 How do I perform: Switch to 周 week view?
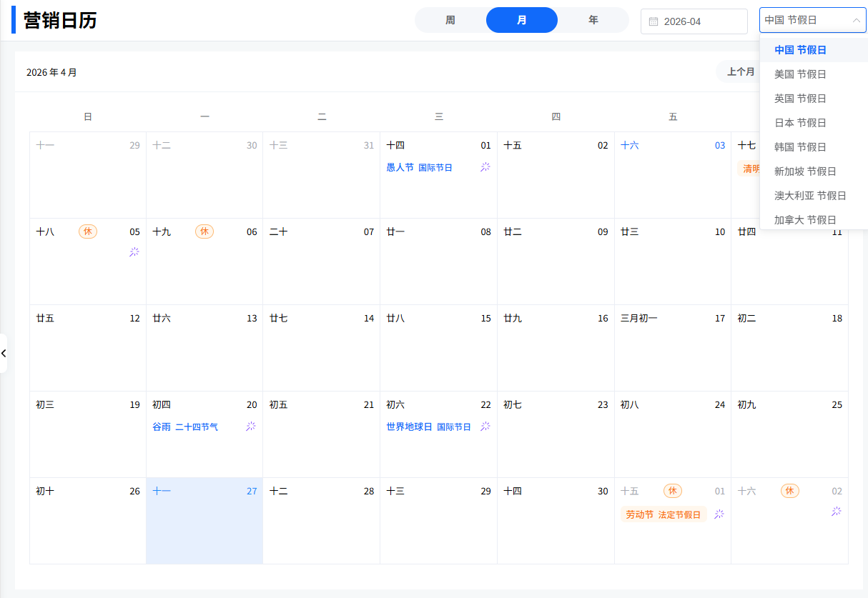coord(450,20)
